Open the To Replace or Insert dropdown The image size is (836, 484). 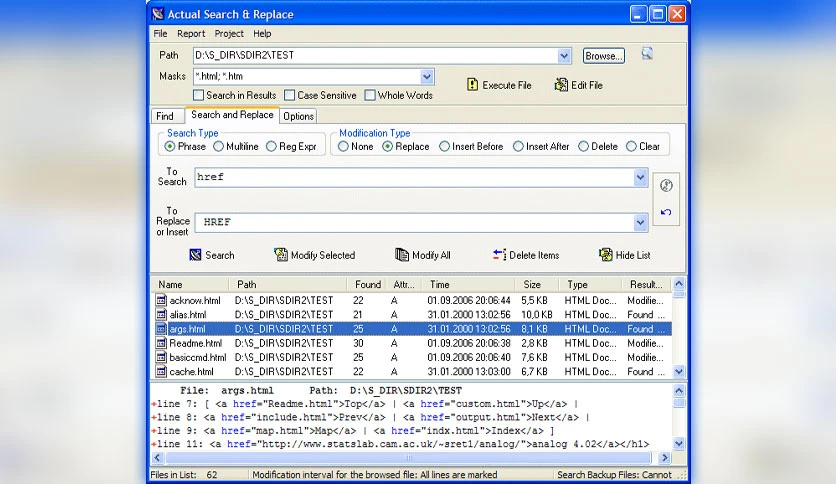click(640, 222)
